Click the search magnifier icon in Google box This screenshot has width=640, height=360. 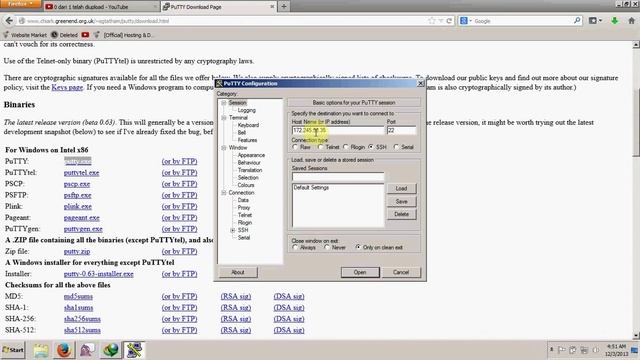pos(577,20)
